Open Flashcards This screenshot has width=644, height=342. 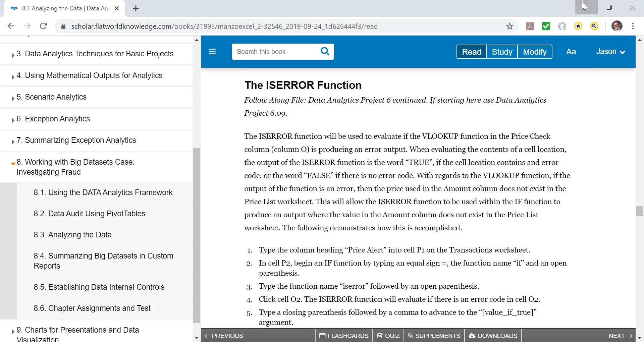click(344, 336)
